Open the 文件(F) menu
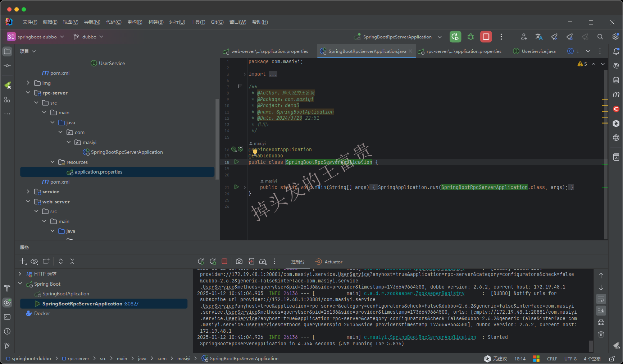Image resolution: width=623 pixels, height=364 pixels. pos(30,22)
